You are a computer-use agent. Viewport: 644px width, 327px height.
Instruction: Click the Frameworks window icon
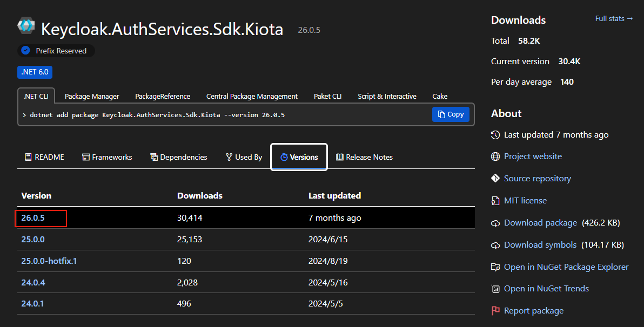[x=86, y=157]
